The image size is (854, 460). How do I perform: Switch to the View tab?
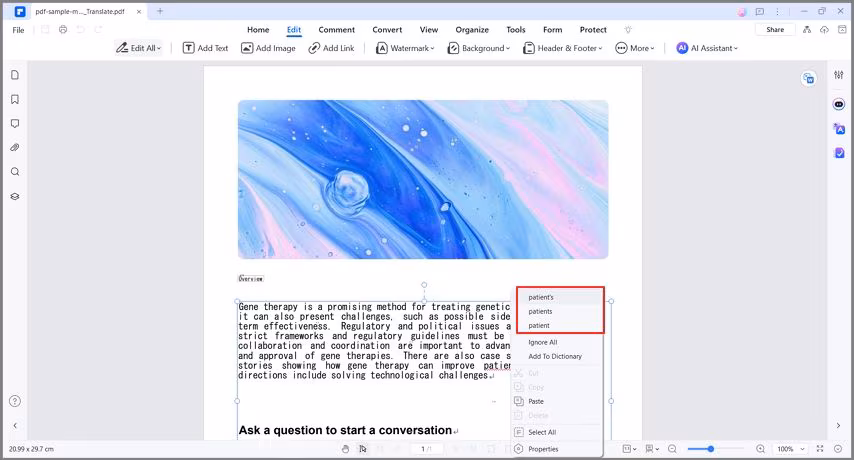pyautogui.click(x=429, y=30)
